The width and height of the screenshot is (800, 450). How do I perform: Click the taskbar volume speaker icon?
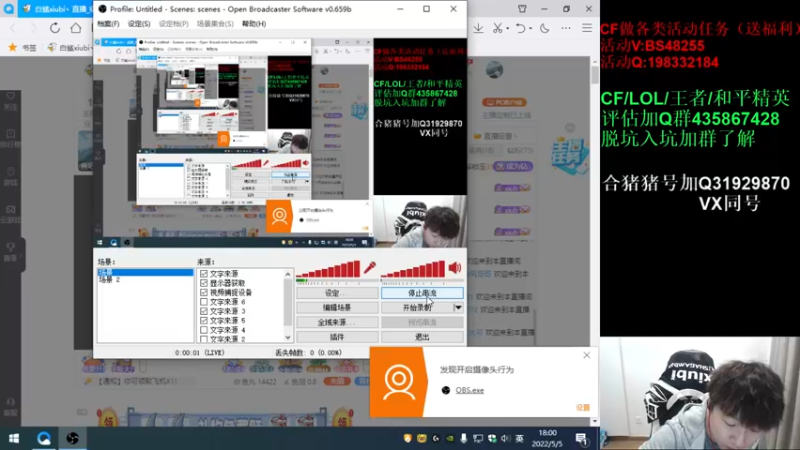click(x=505, y=438)
